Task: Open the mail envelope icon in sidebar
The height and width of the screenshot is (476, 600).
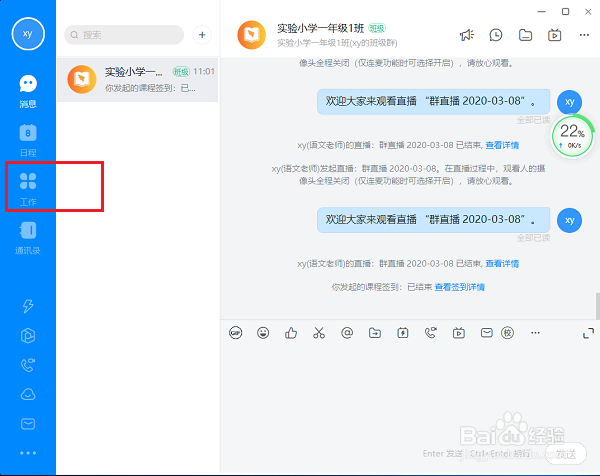Action: (28, 424)
